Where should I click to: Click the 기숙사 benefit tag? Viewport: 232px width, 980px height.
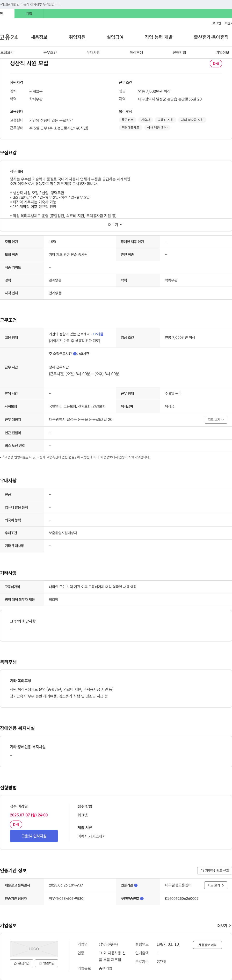[146, 120]
